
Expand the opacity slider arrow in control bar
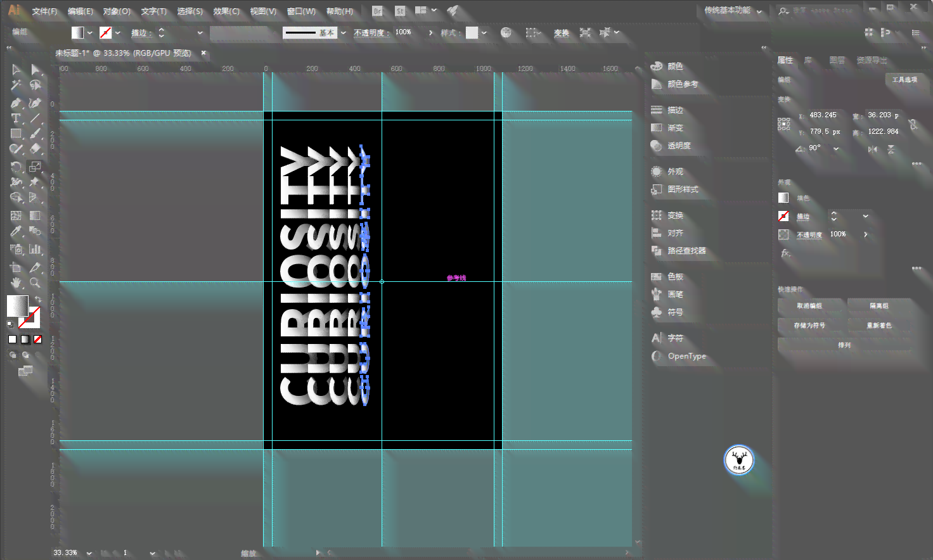coord(430,32)
